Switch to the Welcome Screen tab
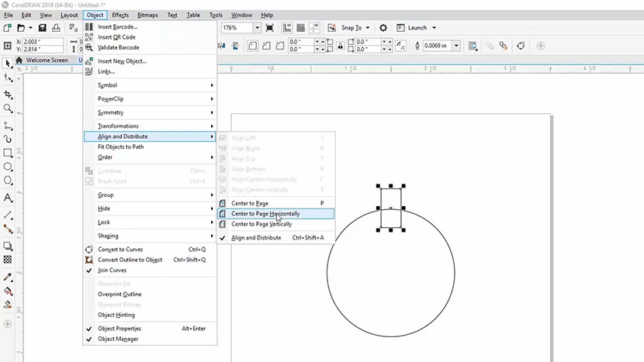This screenshot has width=644, height=362. tap(47, 60)
